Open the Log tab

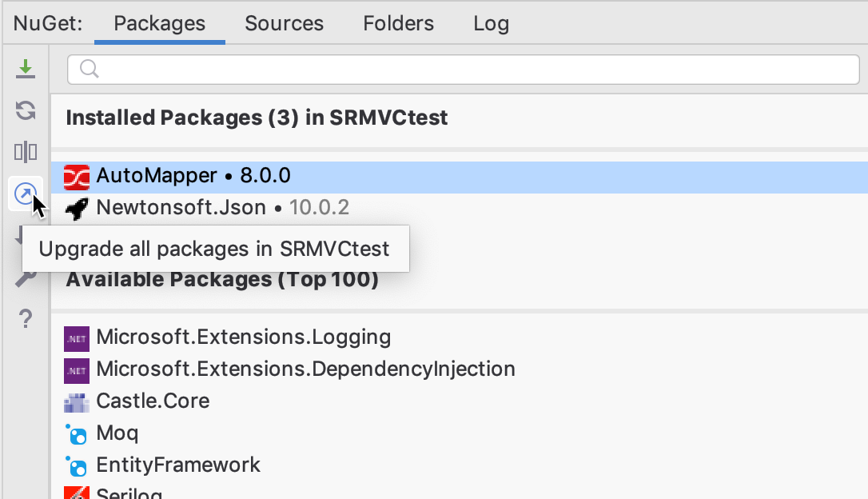[x=491, y=23]
